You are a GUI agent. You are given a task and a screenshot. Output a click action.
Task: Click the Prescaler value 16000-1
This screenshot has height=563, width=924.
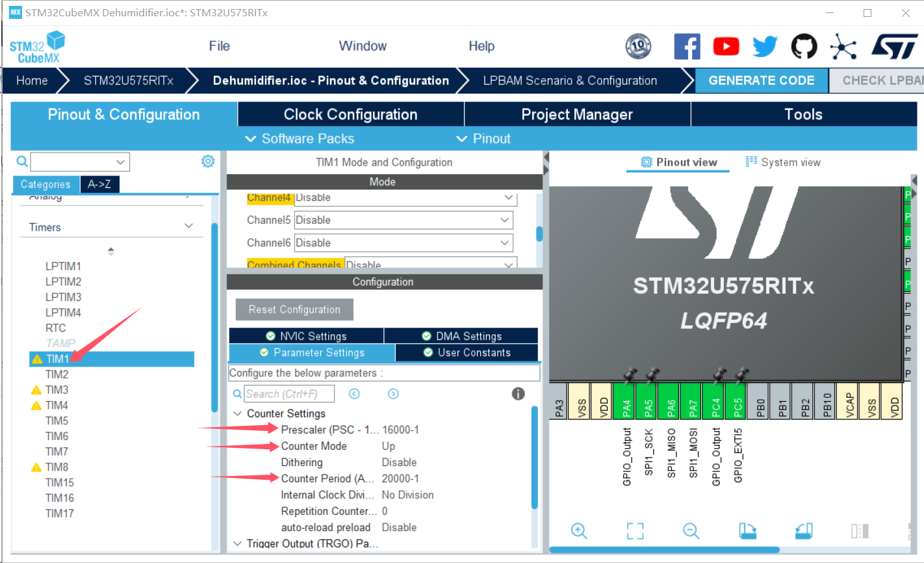tap(400, 430)
